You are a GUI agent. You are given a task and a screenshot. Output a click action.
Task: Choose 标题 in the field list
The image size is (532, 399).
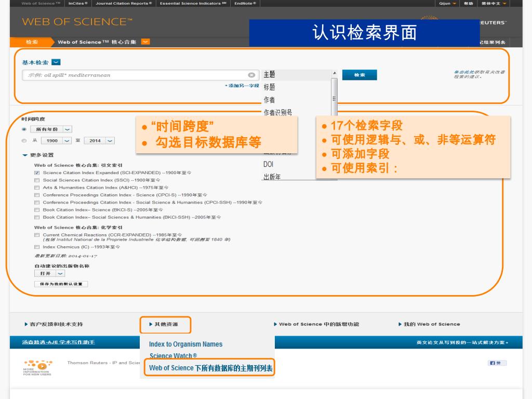tap(270, 87)
